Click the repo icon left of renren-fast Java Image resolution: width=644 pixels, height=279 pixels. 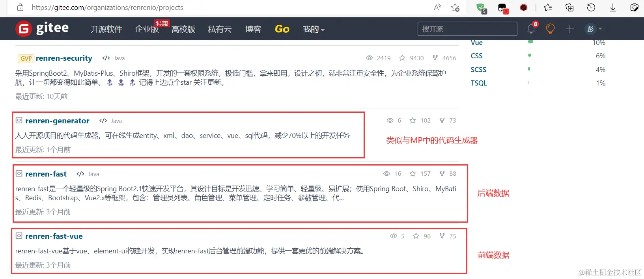point(19,173)
